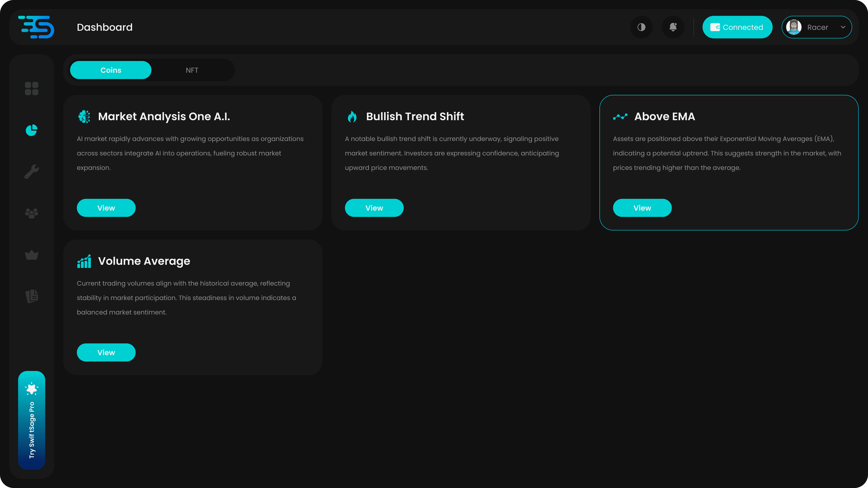View Market Analysis One A.I.
868x488 pixels.
coord(106,208)
